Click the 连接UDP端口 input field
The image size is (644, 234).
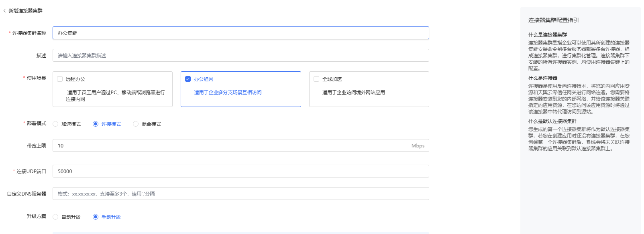coord(240,171)
